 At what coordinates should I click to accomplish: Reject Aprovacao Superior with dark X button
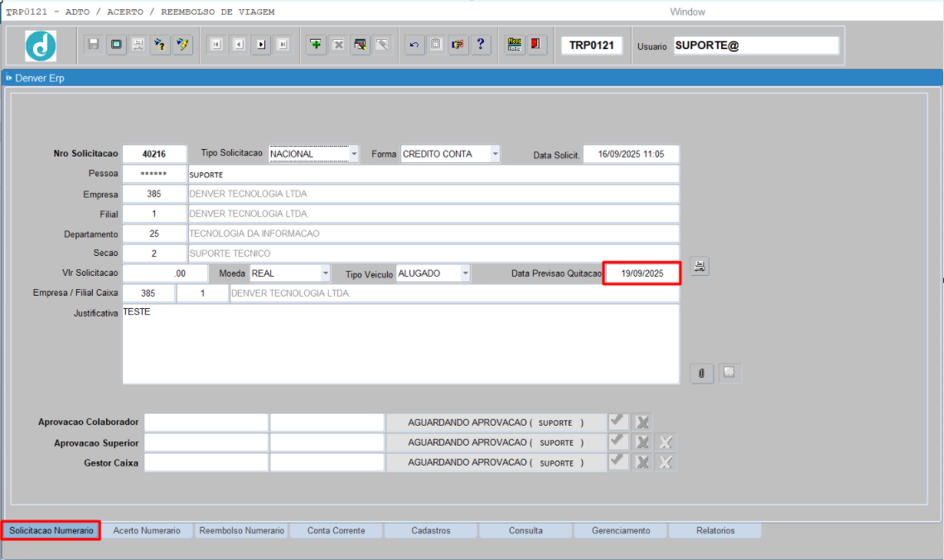tap(642, 442)
